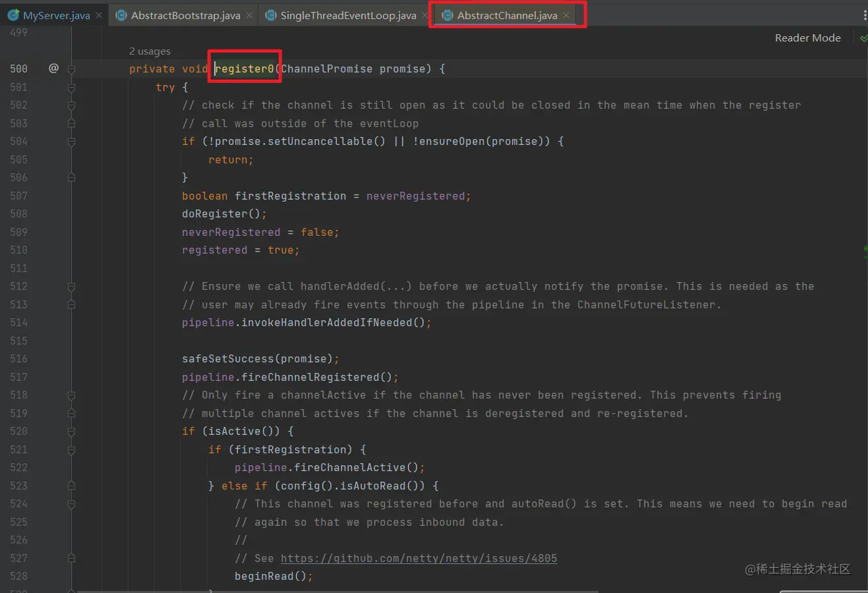Collapse the isActive if block at line 520

(71, 431)
